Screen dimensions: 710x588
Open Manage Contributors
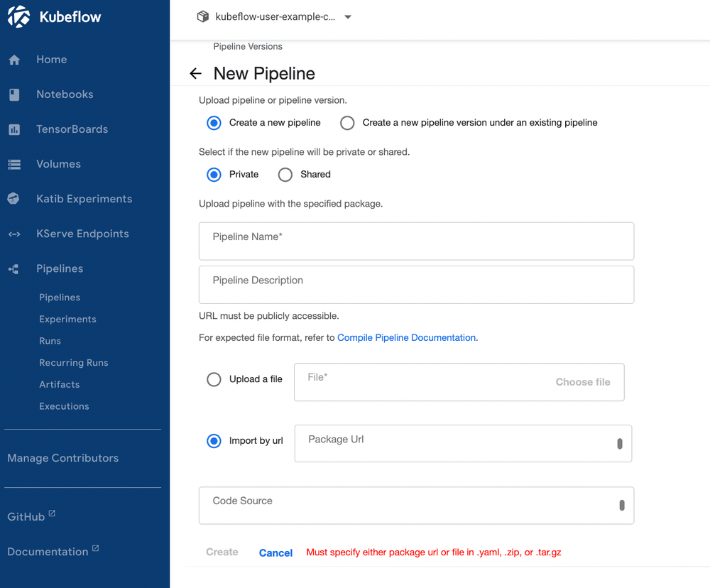click(x=63, y=458)
